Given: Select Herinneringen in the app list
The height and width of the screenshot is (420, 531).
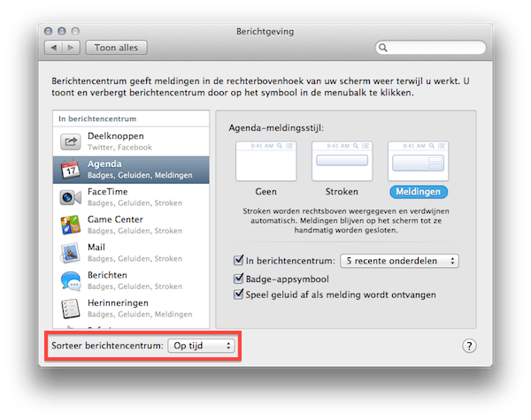Looking at the screenshot, I should tap(131, 309).
